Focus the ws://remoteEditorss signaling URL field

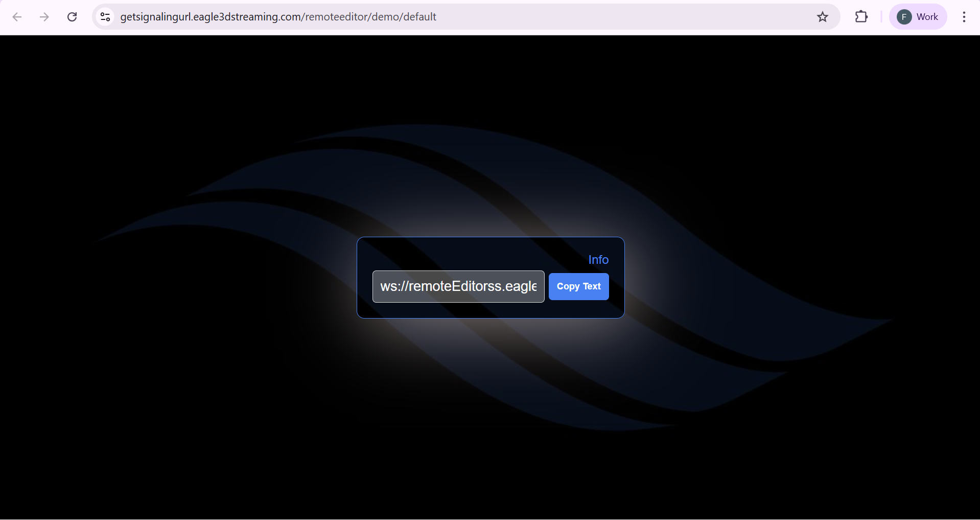[x=458, y=286]
